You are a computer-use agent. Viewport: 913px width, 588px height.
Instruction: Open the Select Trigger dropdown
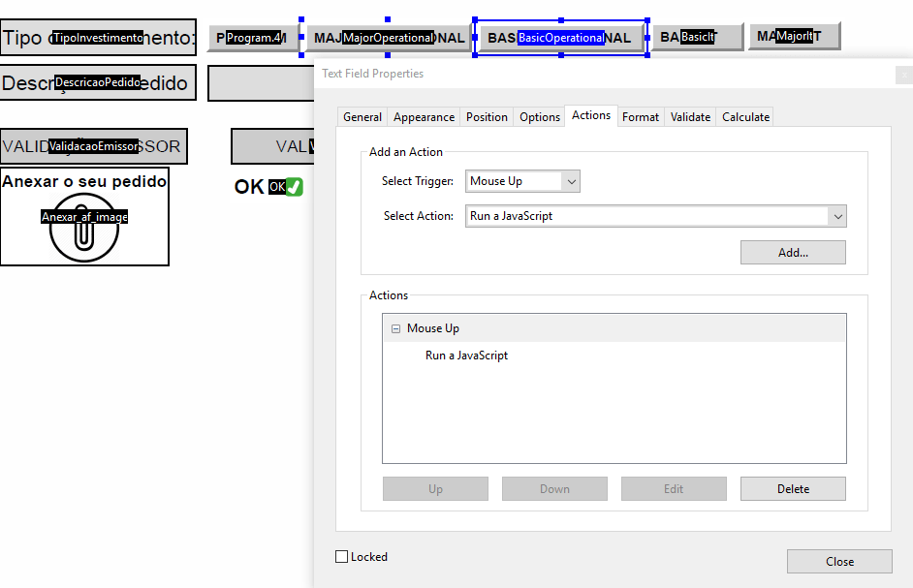tap(571, 181)
